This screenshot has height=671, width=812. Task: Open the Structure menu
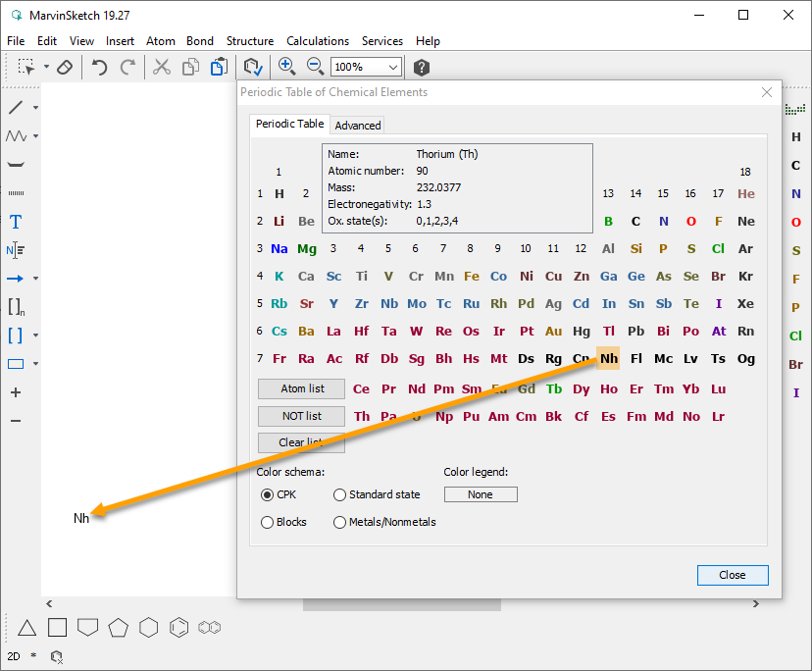pos(250,41)
